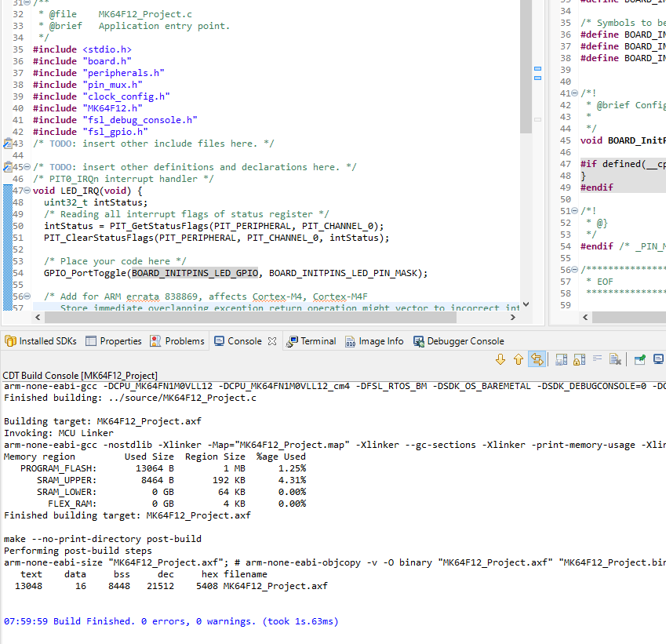Click the Terminal tab icon
This screenshot has height=644, width=666.
tap(292, 341)
